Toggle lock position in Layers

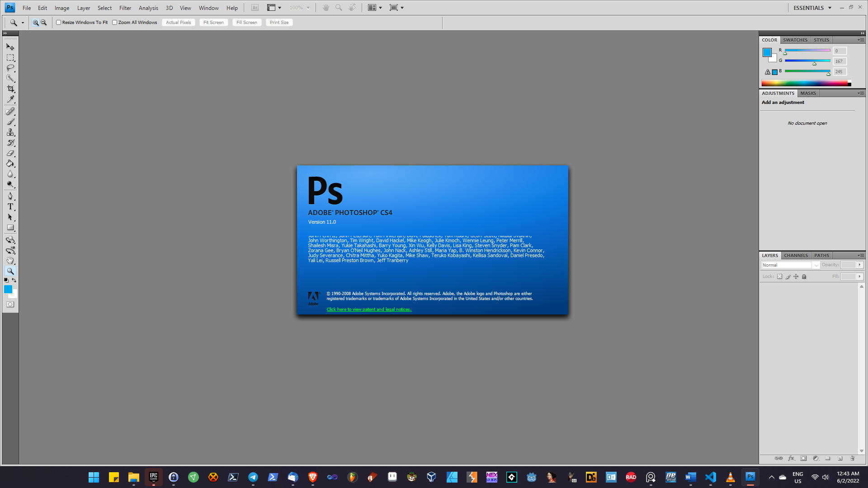click(x=796, y=277)
